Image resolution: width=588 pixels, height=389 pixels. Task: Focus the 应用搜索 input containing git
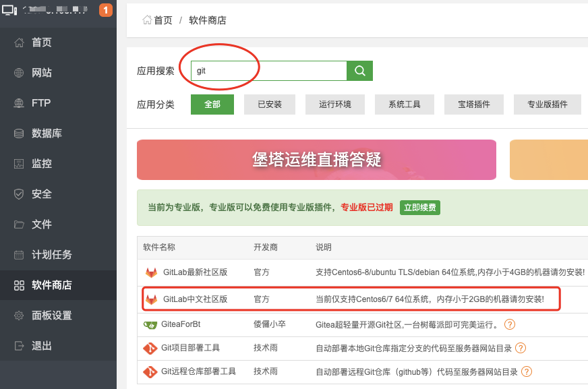[269, 71]
